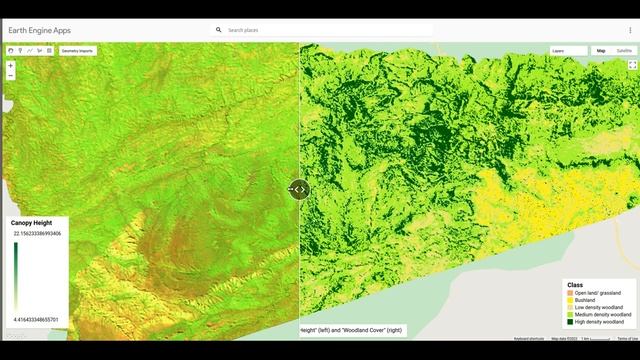
Task: Select the draw polygon shape tool
Action: [x=40, y=51]
